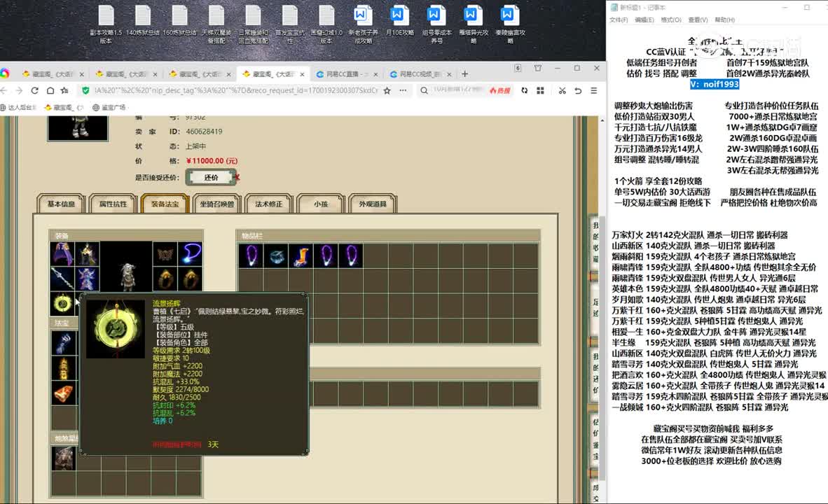Open Notepad 格式(O) menu

tap(670, 20)
